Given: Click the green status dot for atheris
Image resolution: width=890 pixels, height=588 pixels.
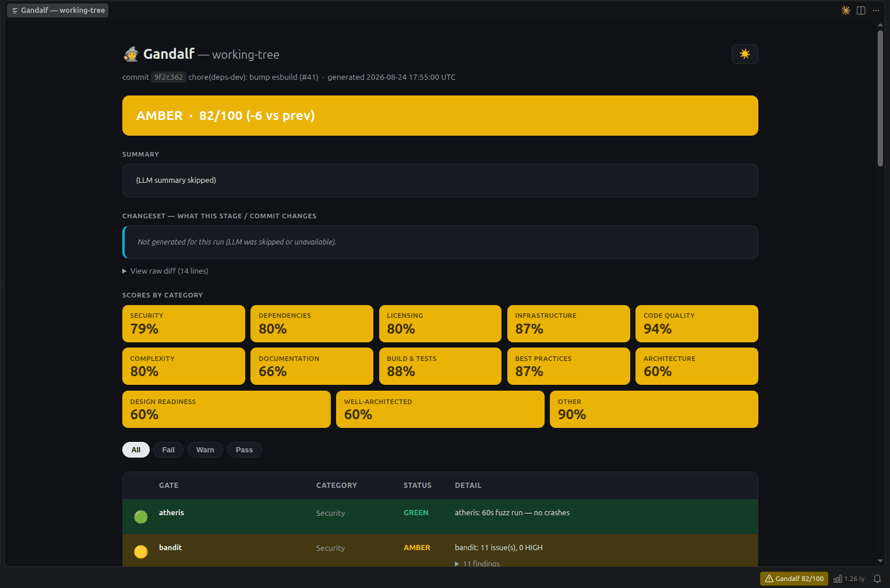Looking at the screenshot, I should pyautogui.click(x=141, y=516).
